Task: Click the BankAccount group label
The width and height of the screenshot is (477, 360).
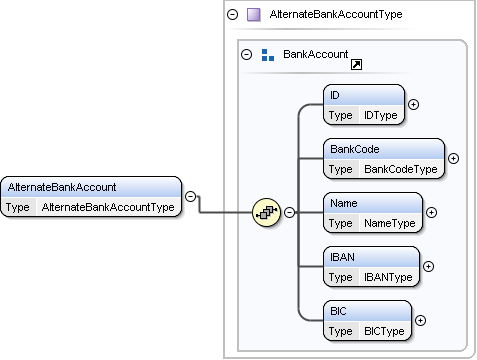Action: tap(315, 54)
